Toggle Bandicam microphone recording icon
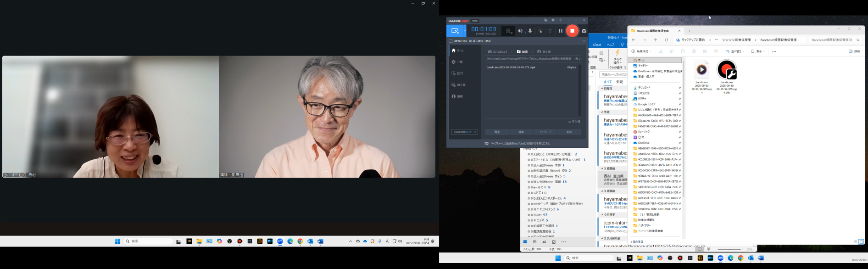The height and width of the screenshot is (269, 868). tap(530, 31)
